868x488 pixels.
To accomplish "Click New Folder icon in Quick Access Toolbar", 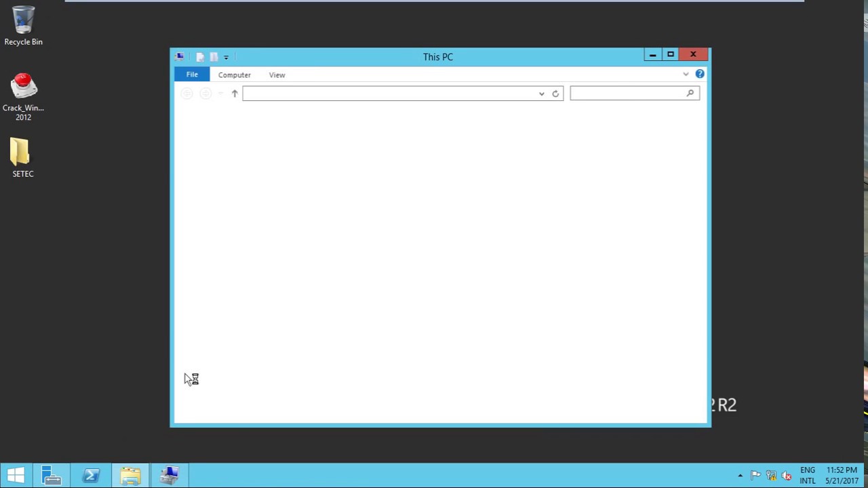I will (214, 57).
